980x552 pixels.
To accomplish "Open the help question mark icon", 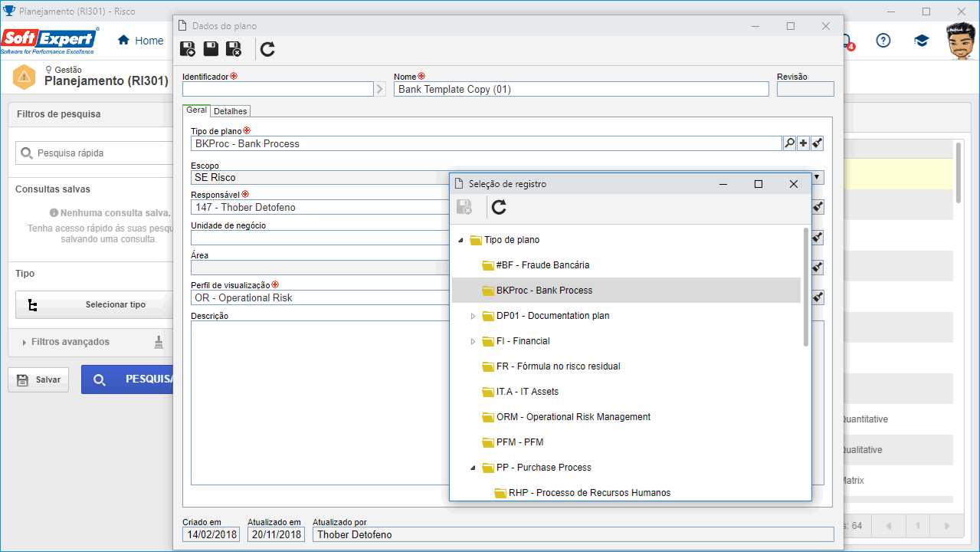I will (883, 41).
